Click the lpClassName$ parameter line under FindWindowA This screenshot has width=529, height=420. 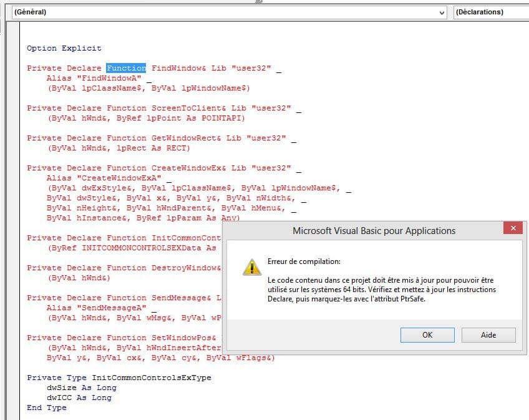(x=148, y=89)
